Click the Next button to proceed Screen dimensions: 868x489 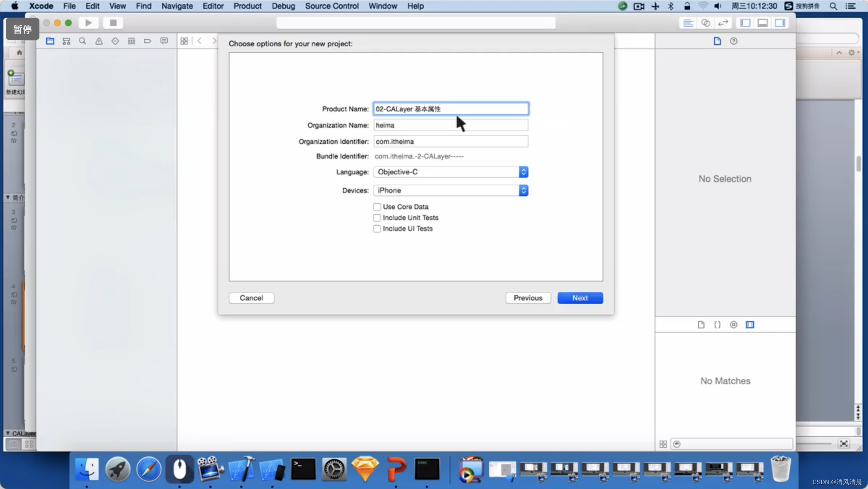[x=580, y=298]
